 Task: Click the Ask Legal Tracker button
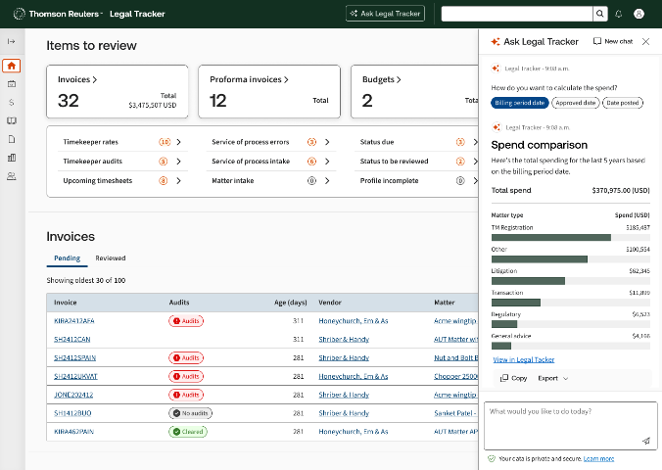click(x=385, y=14)
